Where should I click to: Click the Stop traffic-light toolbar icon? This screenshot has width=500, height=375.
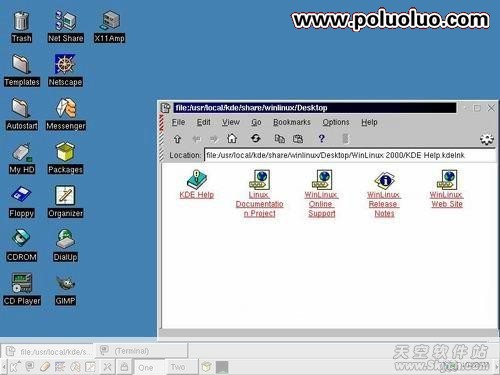pos(345,138)
